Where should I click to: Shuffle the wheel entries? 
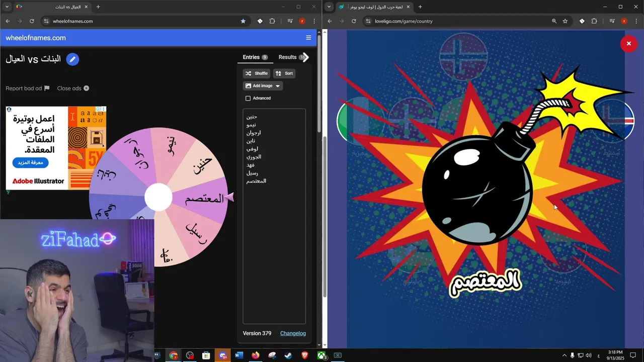[257, 73]
